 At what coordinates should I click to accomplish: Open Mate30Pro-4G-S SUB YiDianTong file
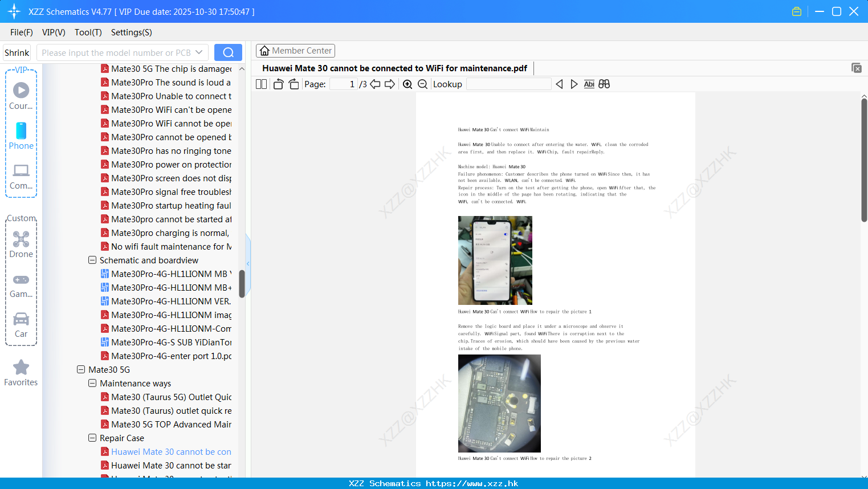166,342
